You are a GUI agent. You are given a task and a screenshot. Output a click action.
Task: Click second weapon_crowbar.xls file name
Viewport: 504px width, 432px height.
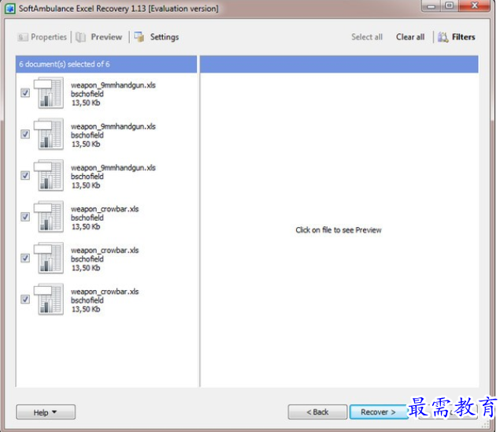[105, 250]
